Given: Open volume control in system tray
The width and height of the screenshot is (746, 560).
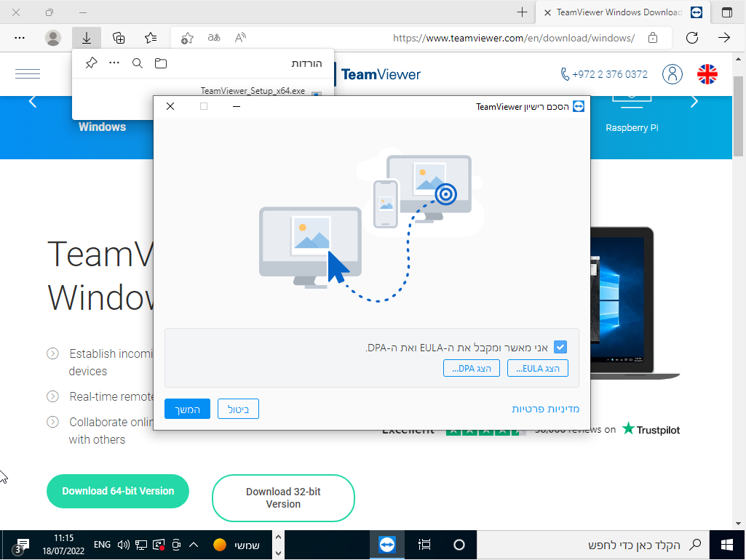Looking at the screenshot, I should tap(123, 545).
